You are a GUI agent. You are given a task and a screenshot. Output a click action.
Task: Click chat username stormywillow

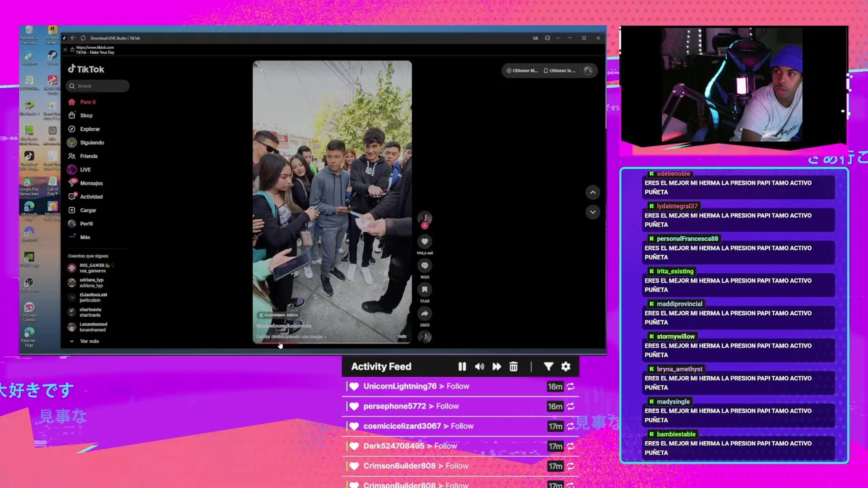pyautogui.click(x=675, y=336)
